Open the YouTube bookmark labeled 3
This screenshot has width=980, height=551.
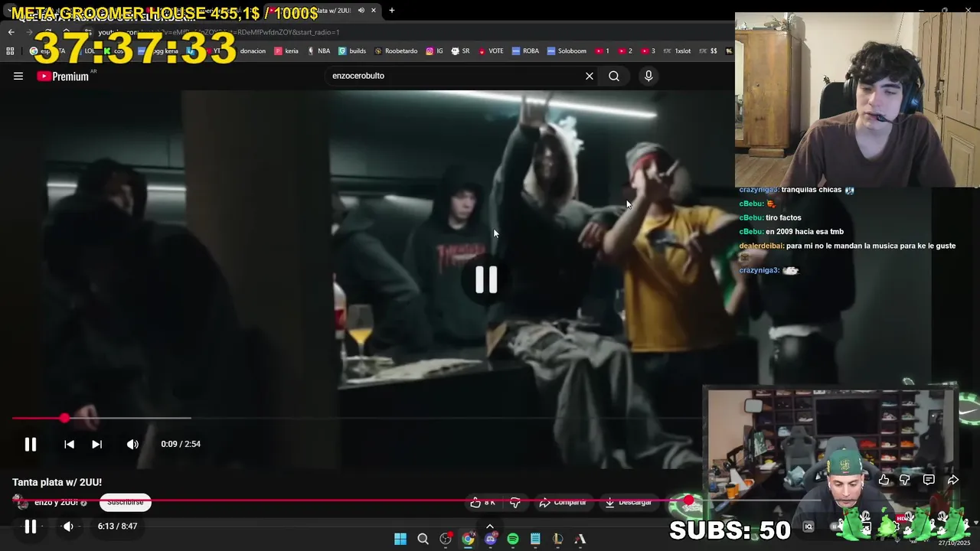pyautogui.click(x=648, y=51)
